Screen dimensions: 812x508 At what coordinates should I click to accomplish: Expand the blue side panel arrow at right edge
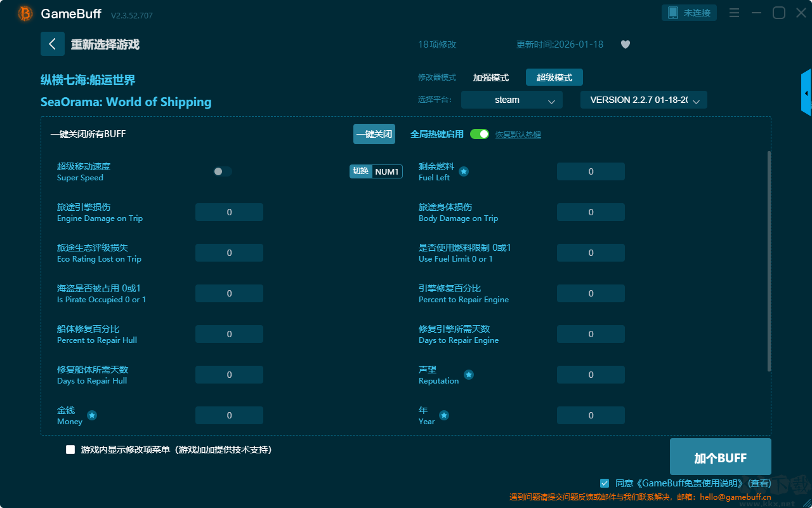(x=806, y=93)
